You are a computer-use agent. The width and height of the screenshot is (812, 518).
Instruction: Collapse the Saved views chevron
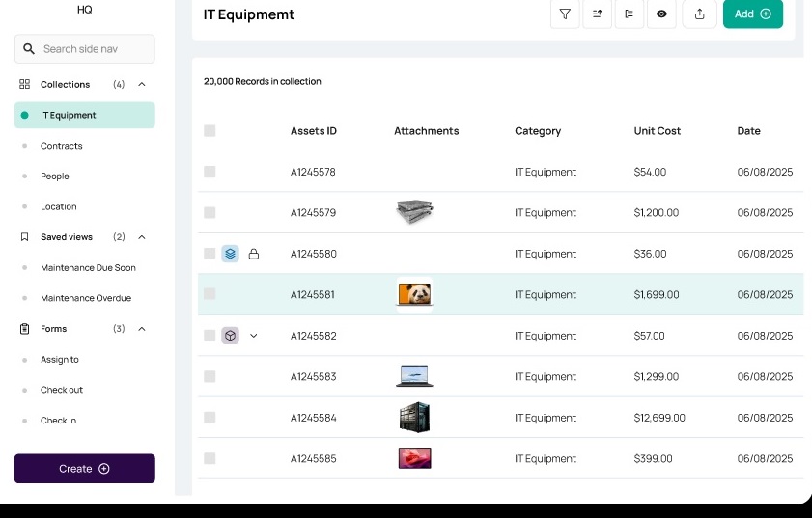click(x=141, y=237)
